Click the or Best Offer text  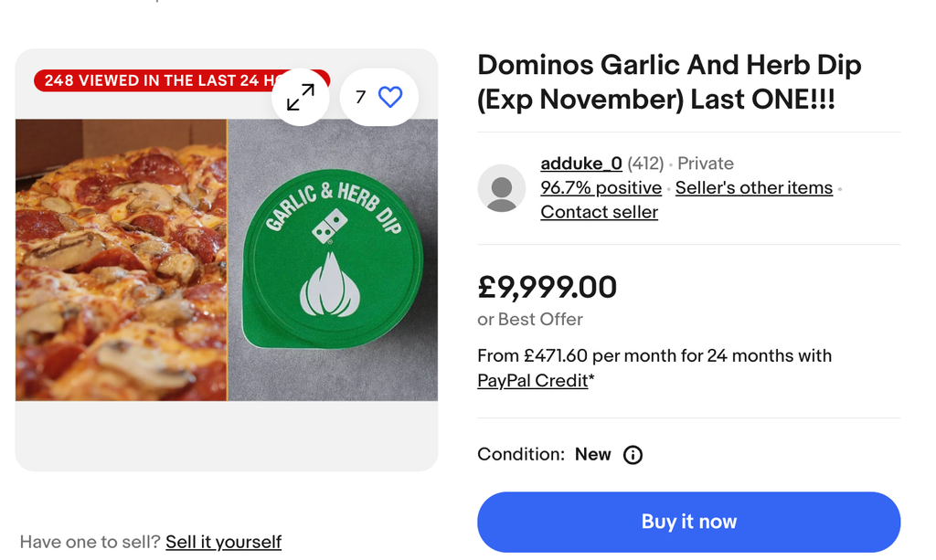529,320
